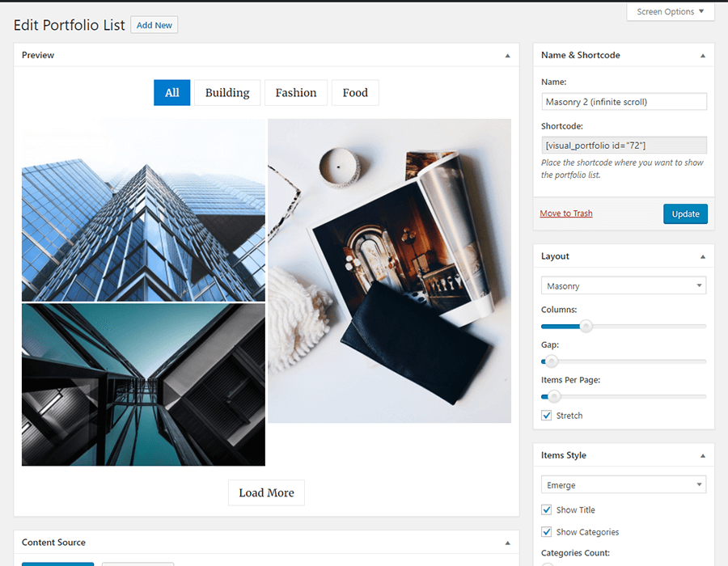Open the teal building corridor thumbnail

(143, 385)
